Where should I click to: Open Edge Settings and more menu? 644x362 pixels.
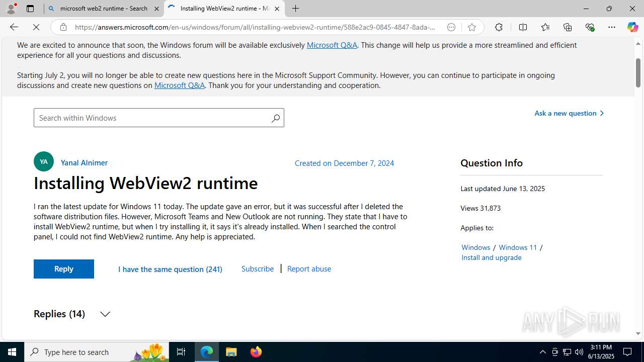(x=612, y=27)
